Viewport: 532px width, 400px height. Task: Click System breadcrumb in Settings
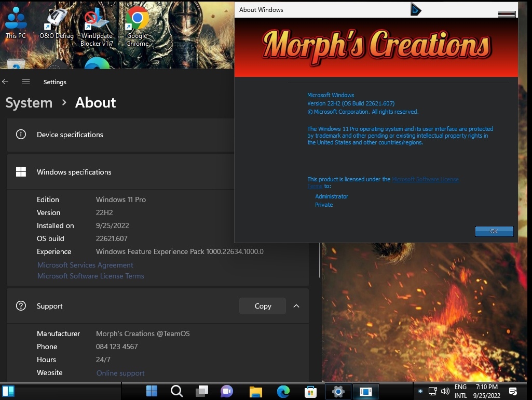(x=29, y=102)
